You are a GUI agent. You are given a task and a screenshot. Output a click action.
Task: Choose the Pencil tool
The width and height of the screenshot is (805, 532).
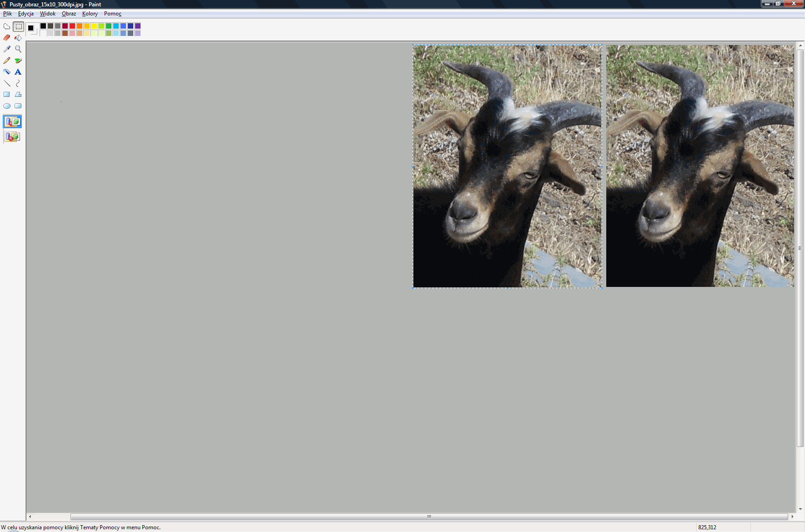[7, 60]
